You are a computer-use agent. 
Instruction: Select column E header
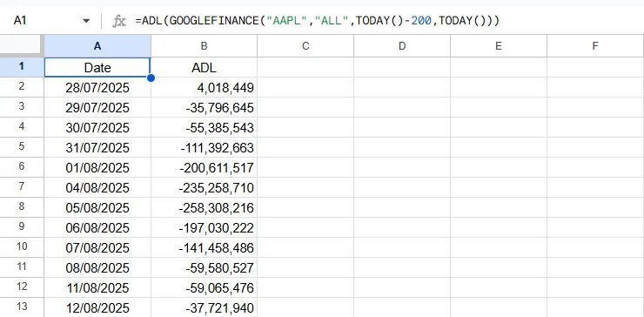point(499,46)
